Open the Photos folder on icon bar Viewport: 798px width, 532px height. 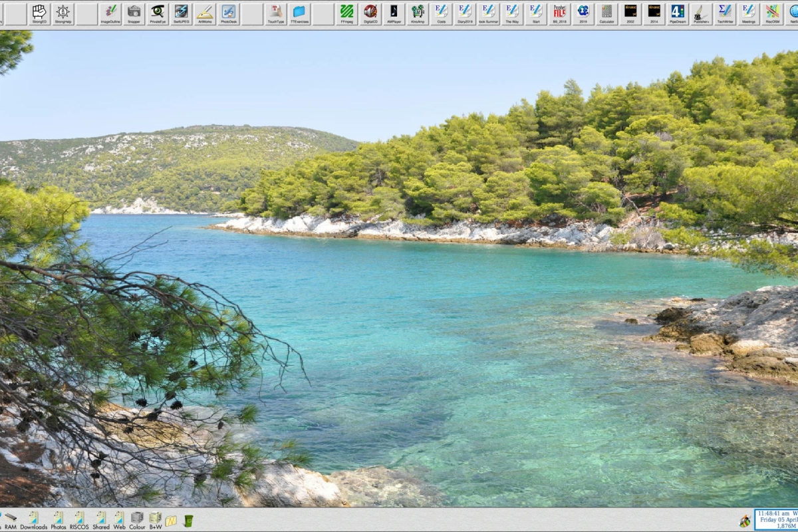(x=59, y=521)
